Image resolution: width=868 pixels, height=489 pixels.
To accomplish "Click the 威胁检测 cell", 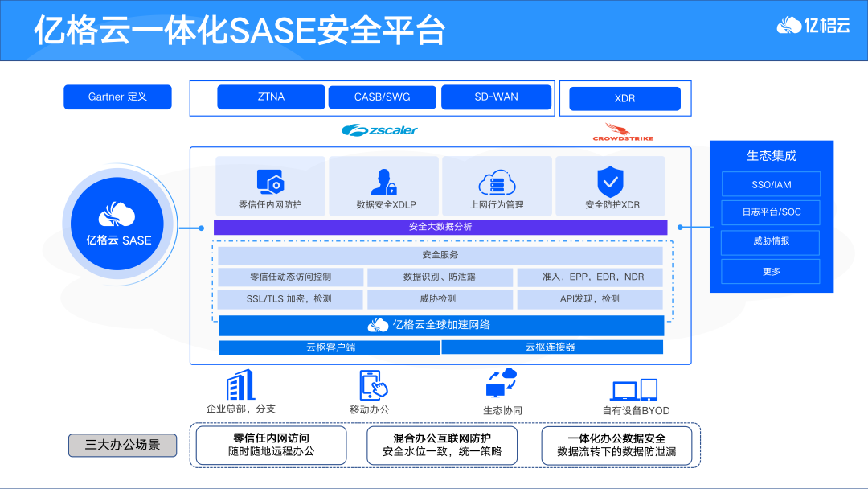I will pyautogui.click(x=440, y=299).
